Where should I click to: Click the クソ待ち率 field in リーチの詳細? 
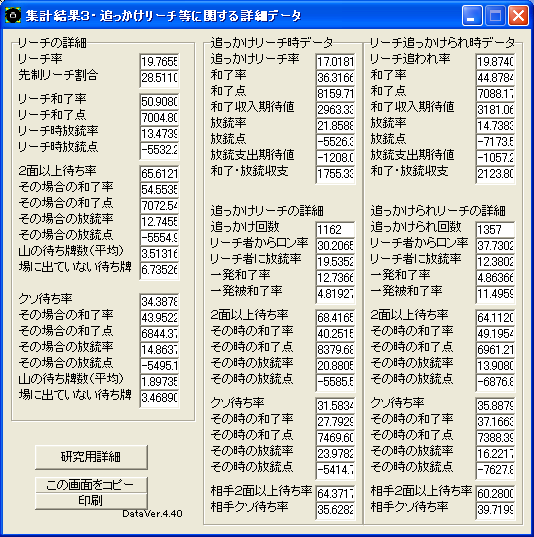click(159, 301)
